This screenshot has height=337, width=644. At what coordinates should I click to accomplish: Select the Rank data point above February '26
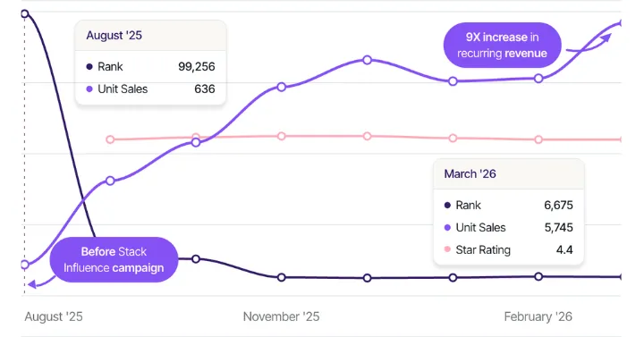[538, 276]
